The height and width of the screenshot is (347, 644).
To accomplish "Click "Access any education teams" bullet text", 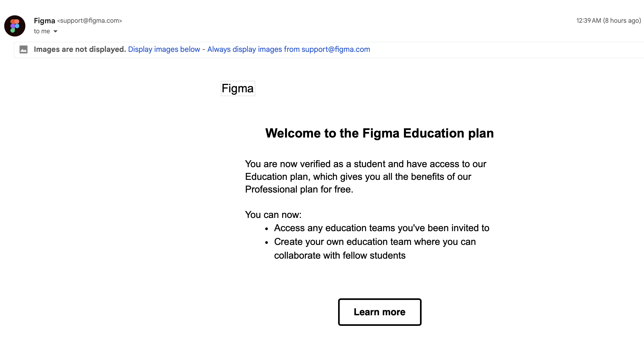I will pos(381,228).
